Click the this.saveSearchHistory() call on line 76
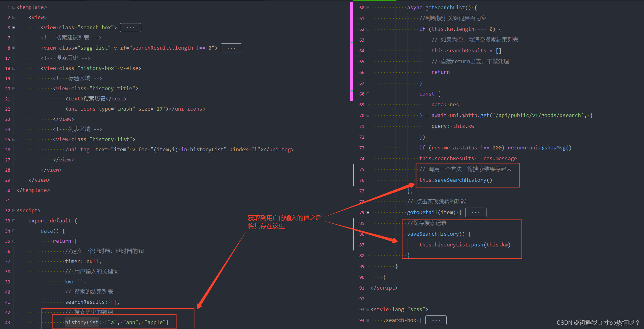This screenshot has height=329, width=644. [456, 180]
